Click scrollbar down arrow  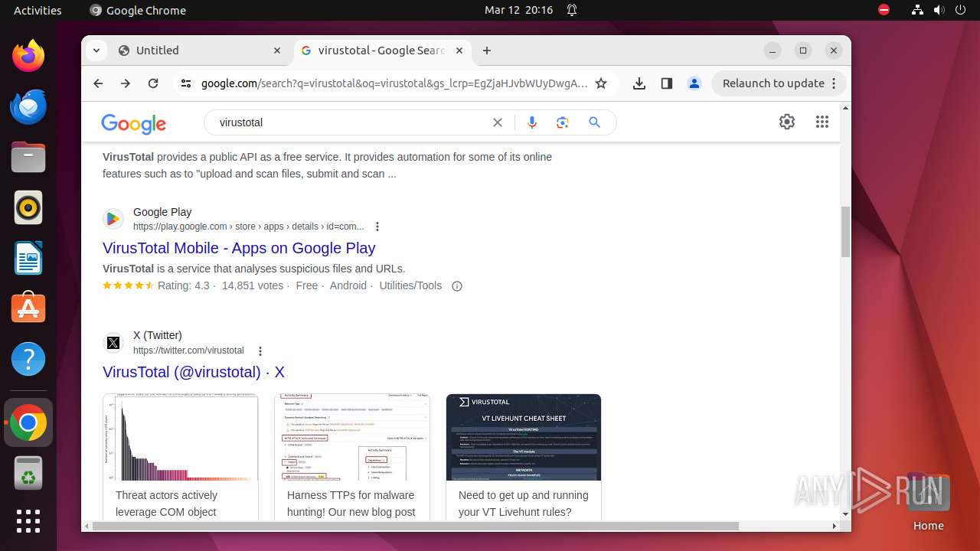(x=845, y=515)
